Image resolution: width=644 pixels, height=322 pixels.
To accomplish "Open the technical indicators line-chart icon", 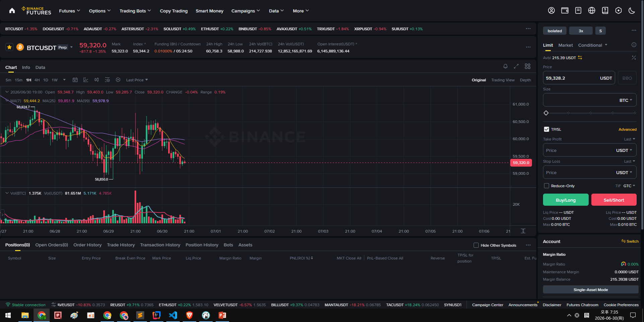I will pos(86,80).
